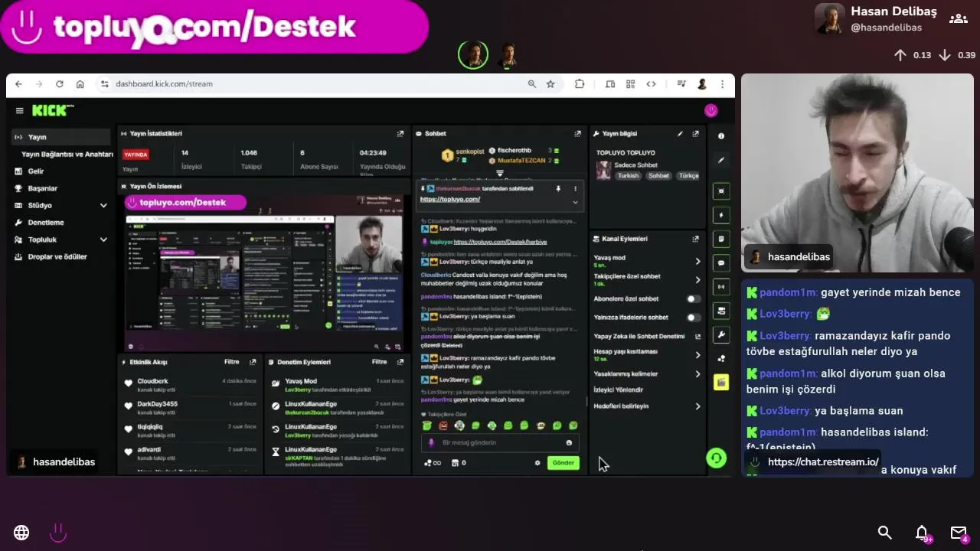980x551 pixels.
Task: Pop out the Etkinlik Akışı panel
Action: (253, 362)
